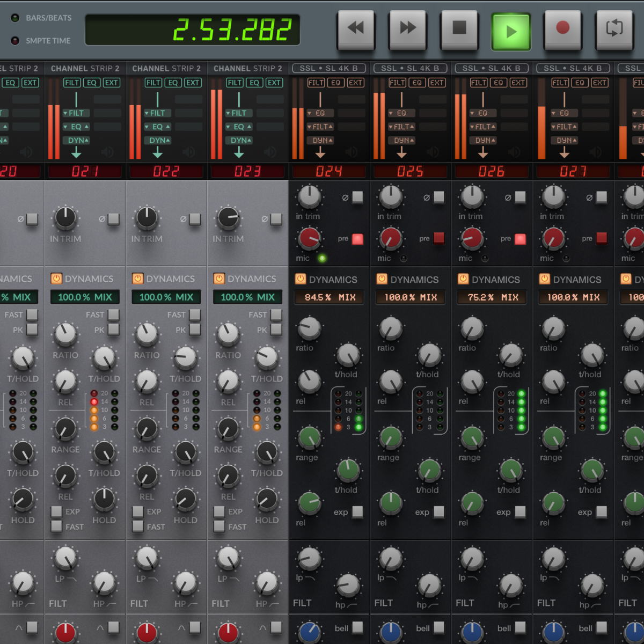This screenshot has width=644, height=644.
Task: Activate the loop icon in the transport bar
Action: pos(614,30)
